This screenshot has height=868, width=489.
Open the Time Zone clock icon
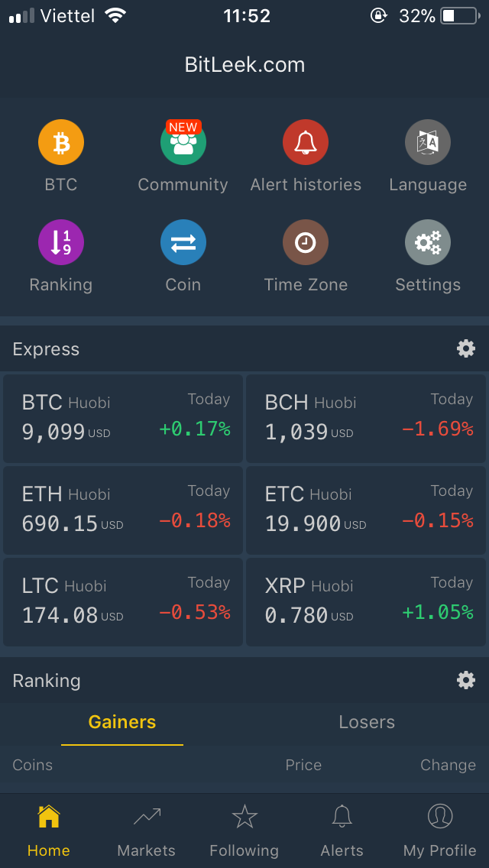pyautogui.click(x=306, y=242)
